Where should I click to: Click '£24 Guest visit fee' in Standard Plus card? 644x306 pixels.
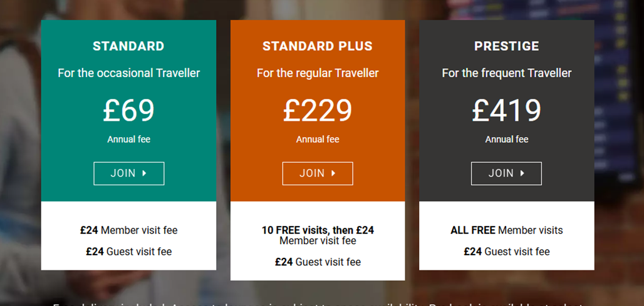318,262
